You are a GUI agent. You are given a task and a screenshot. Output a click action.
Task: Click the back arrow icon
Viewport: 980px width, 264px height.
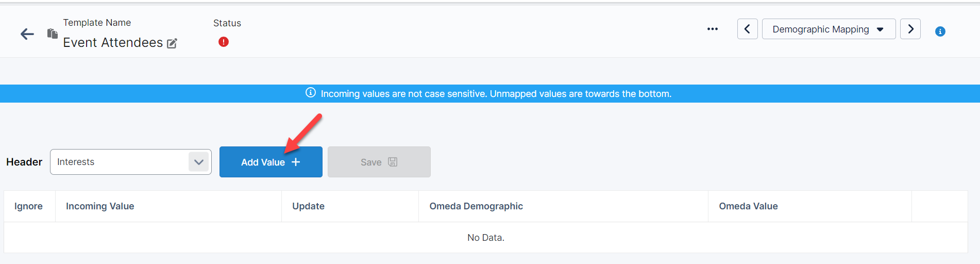[27, 34]
